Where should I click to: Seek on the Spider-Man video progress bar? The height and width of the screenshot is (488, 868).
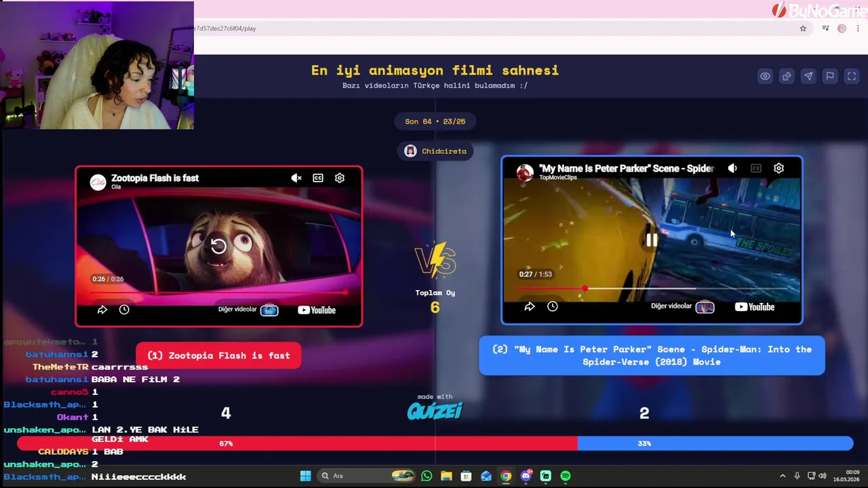click(652, 288)
